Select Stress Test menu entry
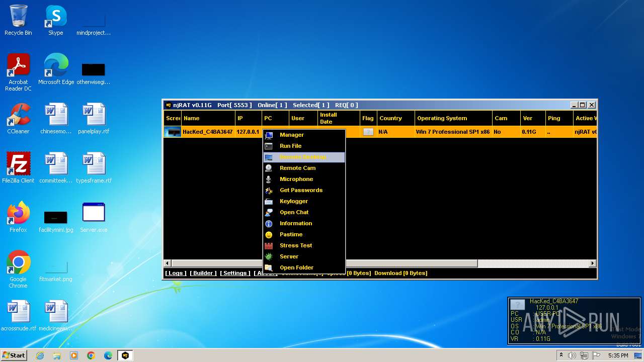The image size is (644, 362). coord(304,245)
